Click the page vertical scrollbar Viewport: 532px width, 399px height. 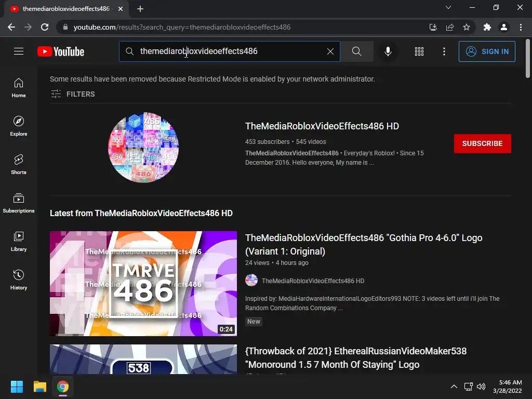[528, 59]
